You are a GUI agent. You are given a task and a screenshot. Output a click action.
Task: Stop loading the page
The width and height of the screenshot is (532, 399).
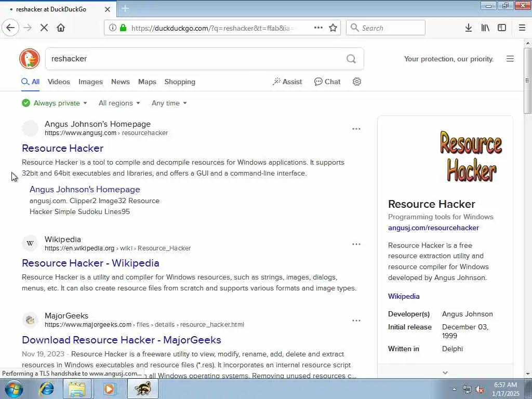44,28
